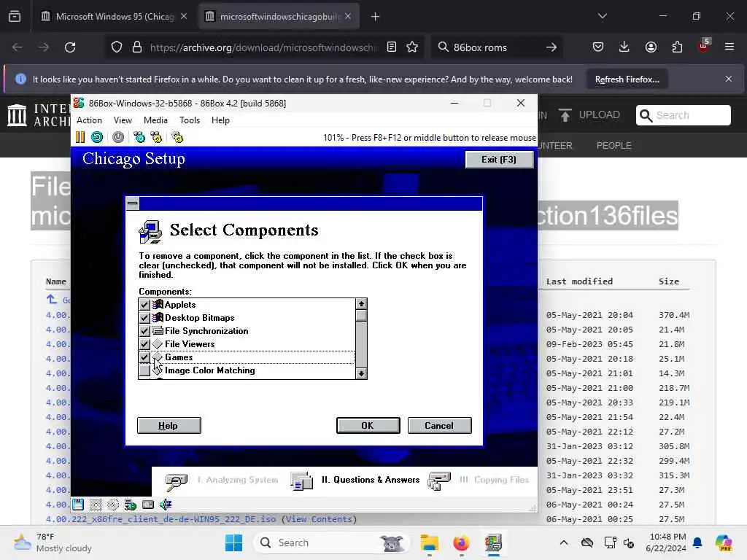Click the Internet Archive Search box
Screen dimensions: 747x560
coord(683,115)
